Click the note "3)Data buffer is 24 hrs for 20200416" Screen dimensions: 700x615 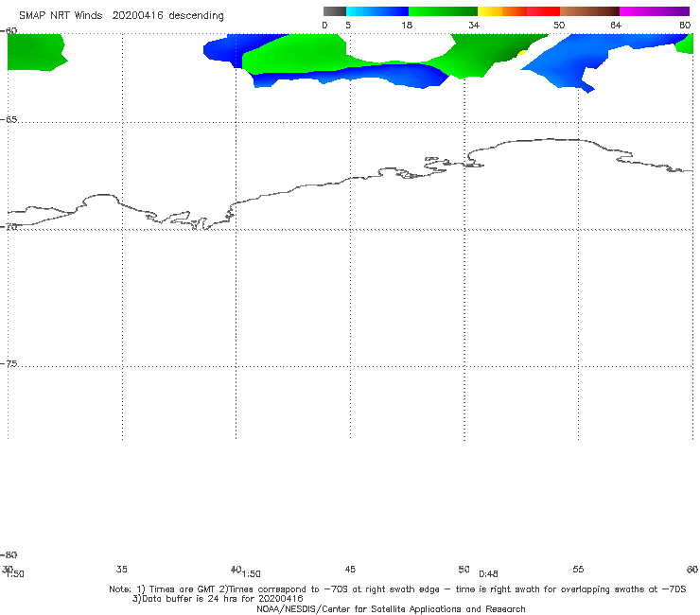218,599
